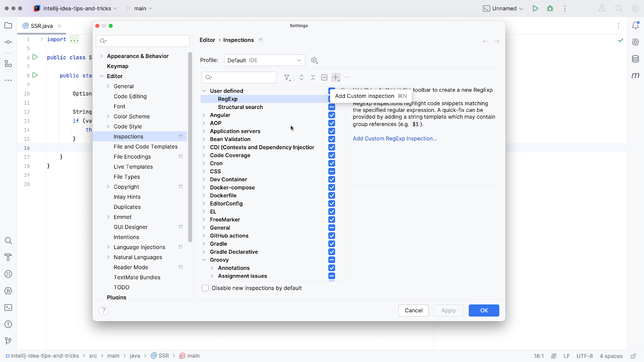Viewport: 644px width, 362px height.
Task: Open the Profile Default IDE dropdown
Action: 264,60
